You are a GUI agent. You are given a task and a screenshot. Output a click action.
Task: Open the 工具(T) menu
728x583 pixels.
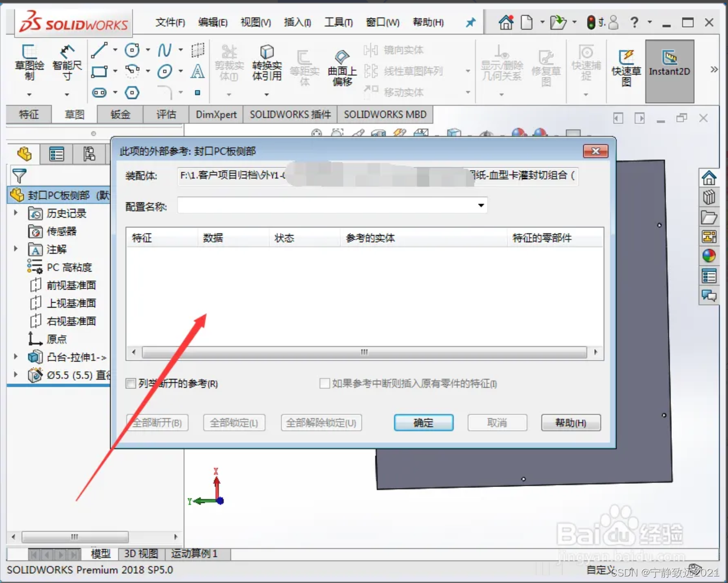(338, 22)
